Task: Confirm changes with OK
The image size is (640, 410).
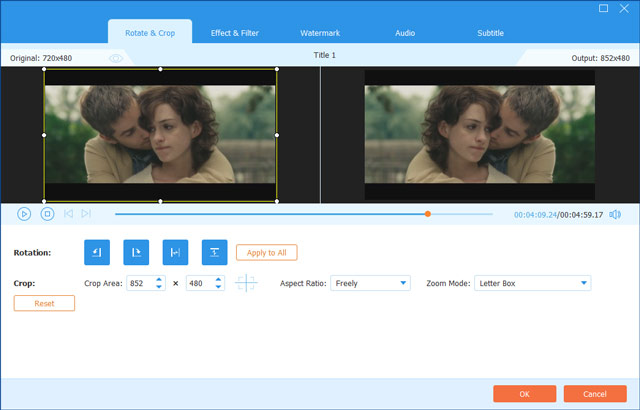Action: pyautogui.click(x=524, y=394)
